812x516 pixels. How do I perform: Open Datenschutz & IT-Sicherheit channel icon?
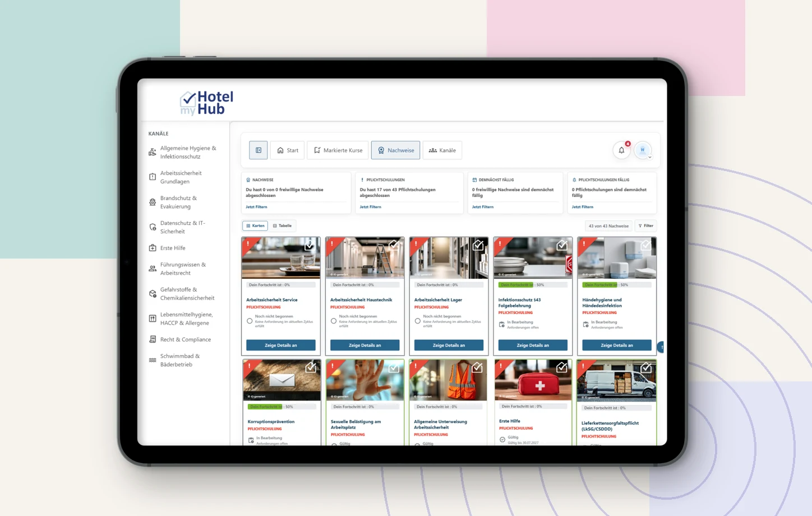point(153,227)
